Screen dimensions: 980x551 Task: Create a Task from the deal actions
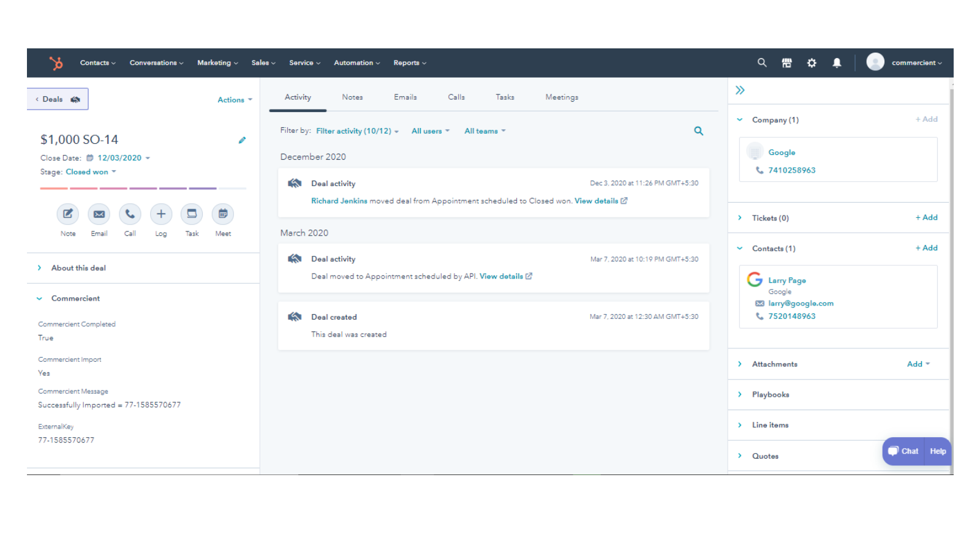click(192, 214)
